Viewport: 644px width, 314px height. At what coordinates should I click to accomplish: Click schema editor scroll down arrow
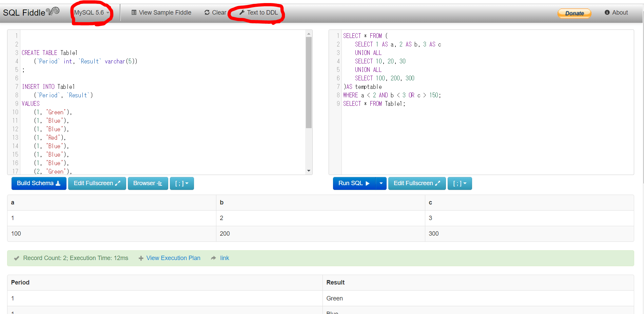pos(309,171)
